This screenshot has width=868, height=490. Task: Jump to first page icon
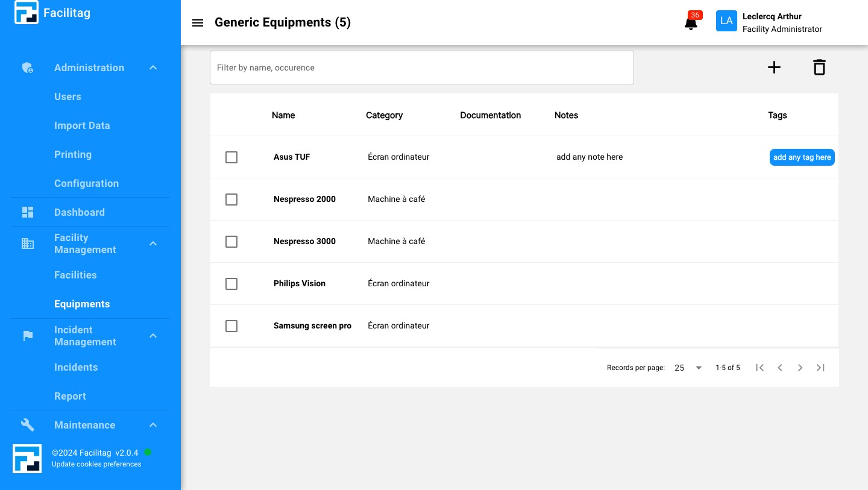click(759, 368)
